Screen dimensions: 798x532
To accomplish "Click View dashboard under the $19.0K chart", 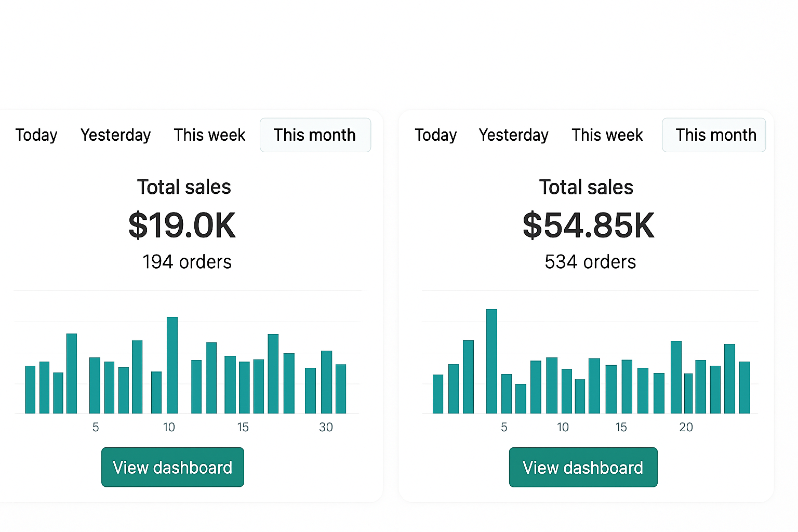I will (172, 468).
